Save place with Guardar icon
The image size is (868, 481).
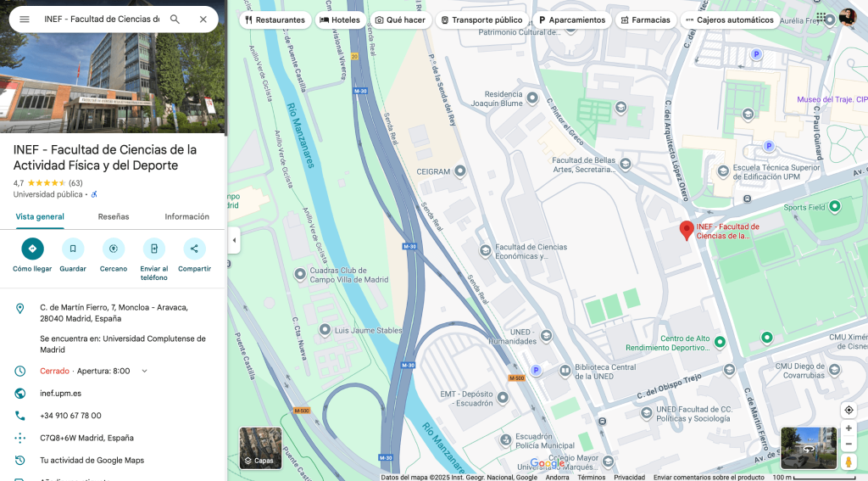click(x=73, y=249)
